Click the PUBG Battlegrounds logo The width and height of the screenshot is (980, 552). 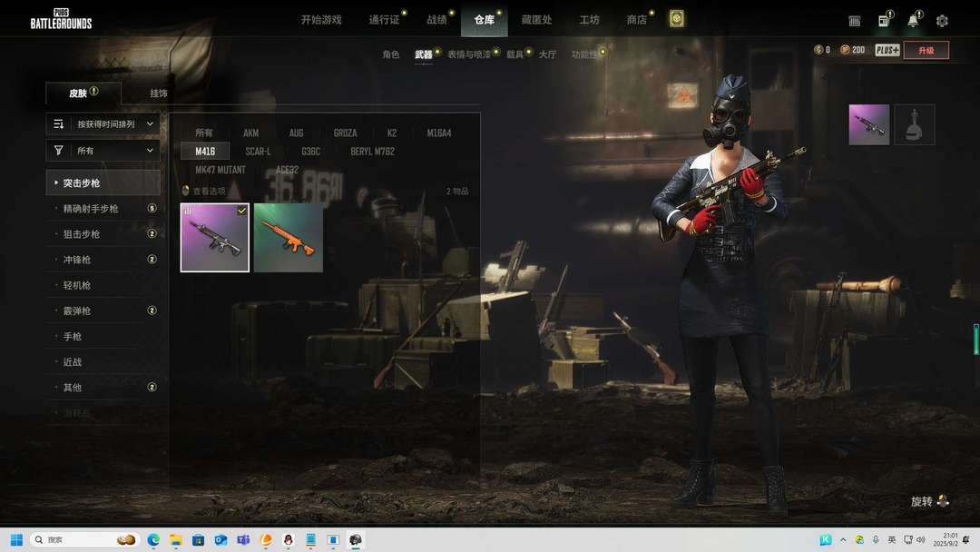click(62, 19)
